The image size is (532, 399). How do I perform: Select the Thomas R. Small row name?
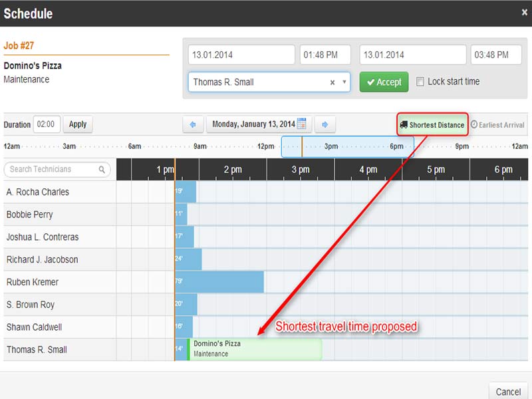[37, 350]
